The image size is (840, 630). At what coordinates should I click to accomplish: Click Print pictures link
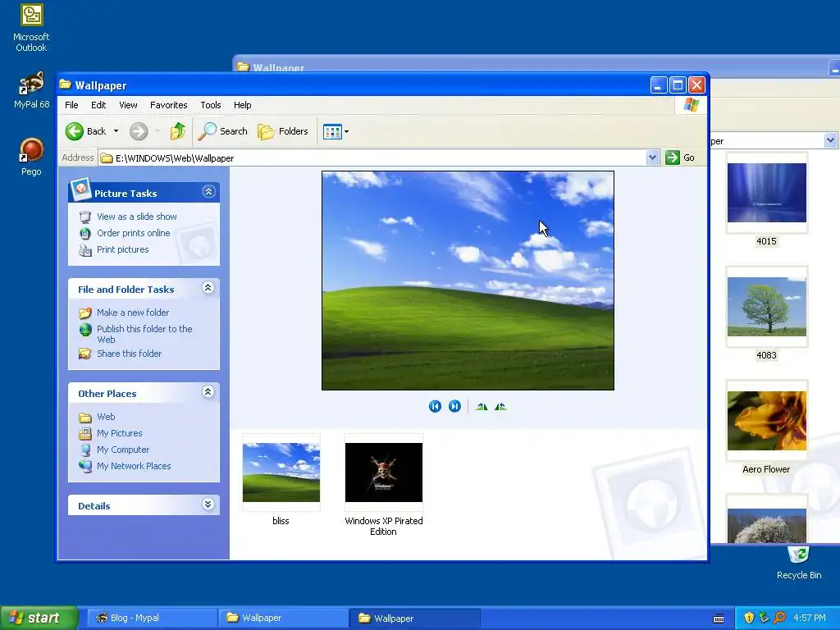(x=123, y=249)
